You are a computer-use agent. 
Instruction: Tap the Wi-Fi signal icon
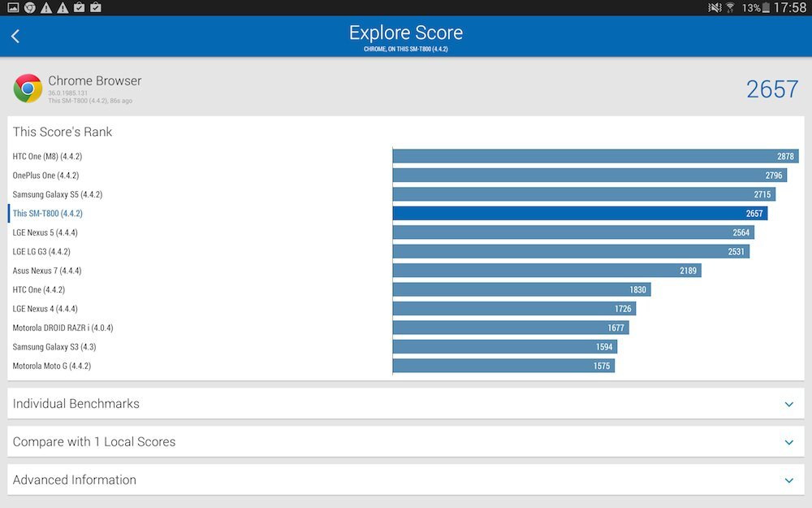click(x=730, y=8)
